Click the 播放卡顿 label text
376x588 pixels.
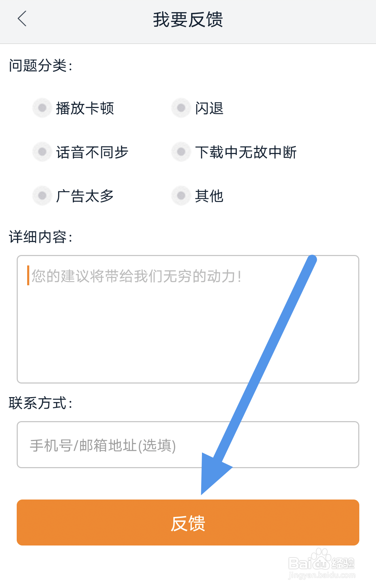85,108
